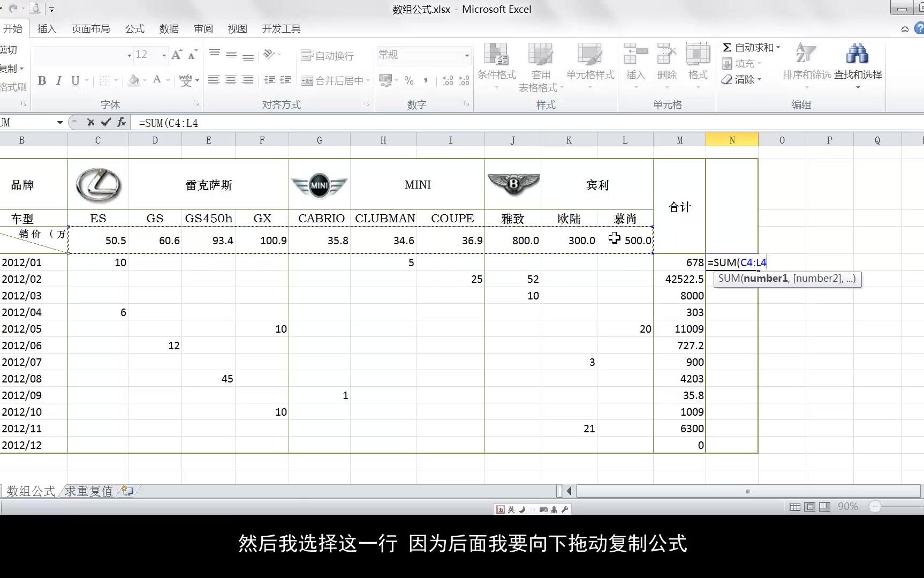Click accounting number format icon
The height and width of the screenshot is (578, 924).
385,80
